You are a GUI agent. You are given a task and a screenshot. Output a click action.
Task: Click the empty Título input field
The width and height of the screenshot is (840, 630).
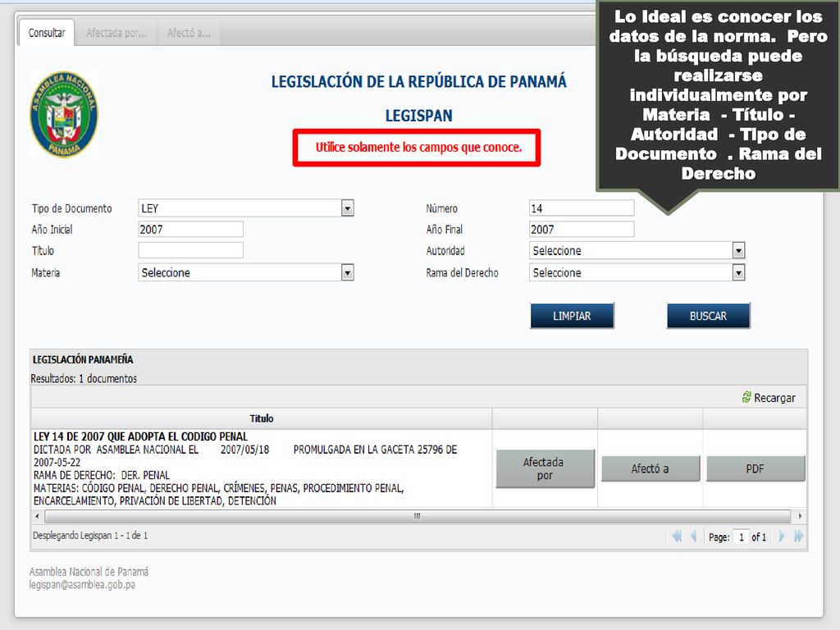pos(190,250)
